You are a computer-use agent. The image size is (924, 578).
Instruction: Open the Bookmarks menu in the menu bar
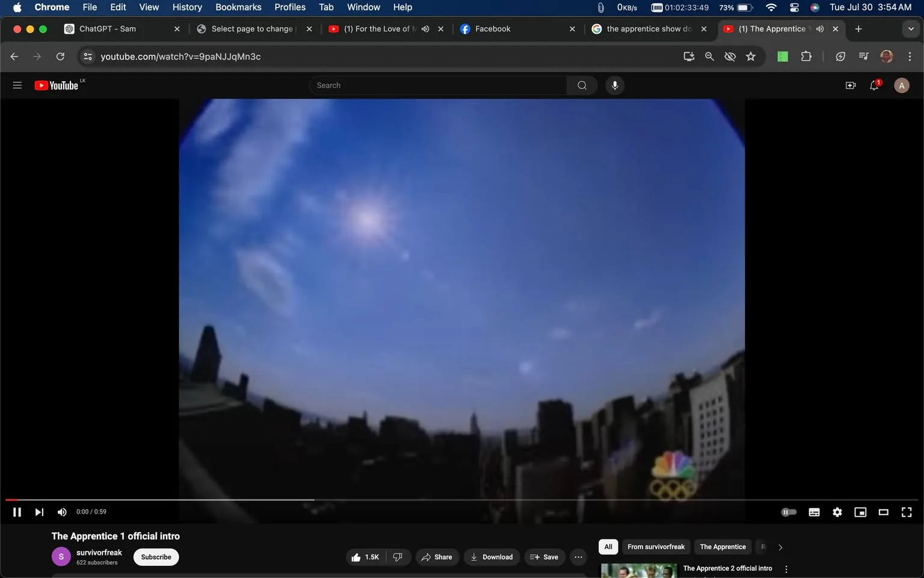tap(238, 7)
